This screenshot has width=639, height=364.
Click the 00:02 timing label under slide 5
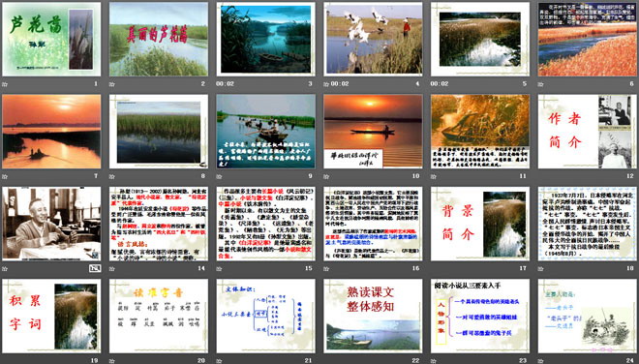440,84
